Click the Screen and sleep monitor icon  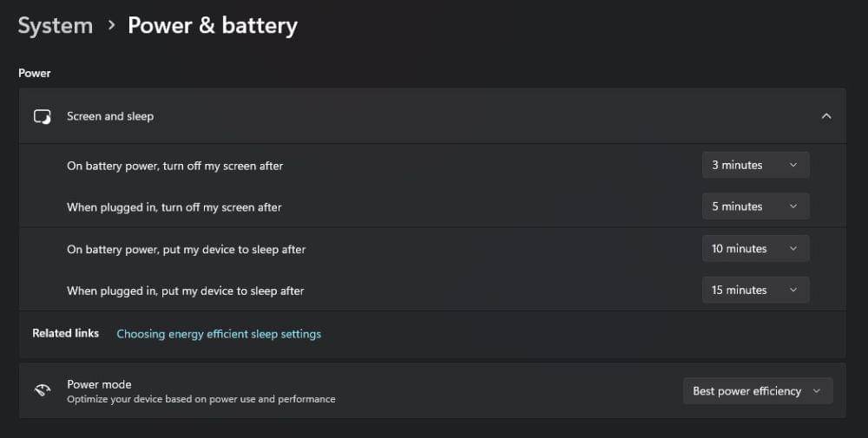coord(42,116)
